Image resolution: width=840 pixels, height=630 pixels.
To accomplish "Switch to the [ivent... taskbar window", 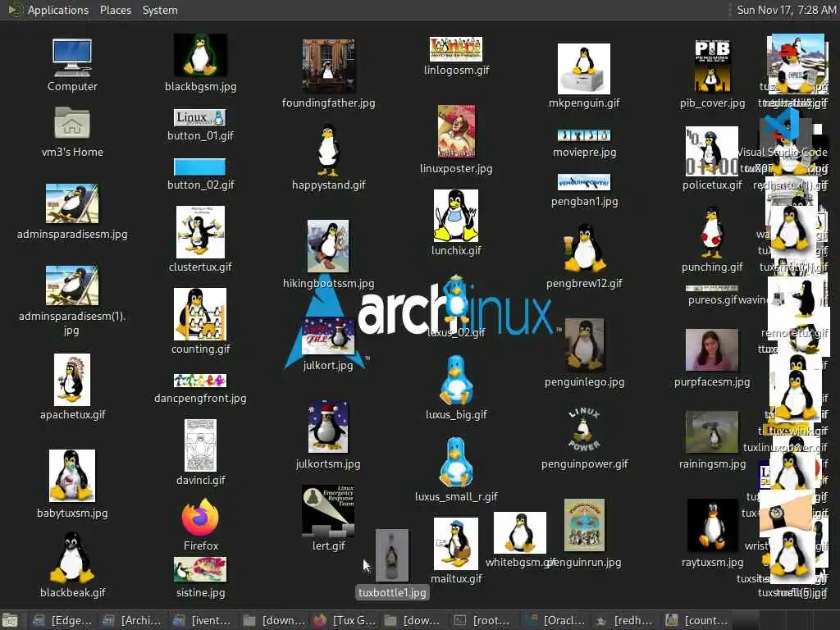I will coord(203,620).
